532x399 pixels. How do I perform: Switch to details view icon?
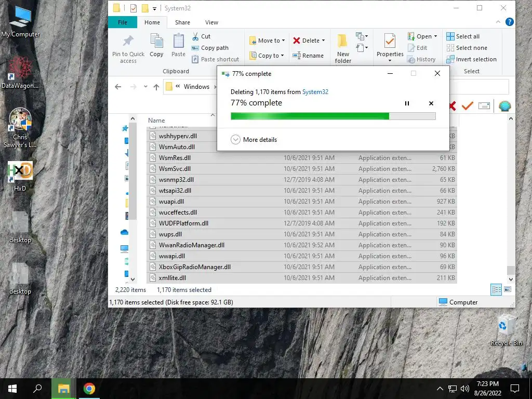point(496,289)
